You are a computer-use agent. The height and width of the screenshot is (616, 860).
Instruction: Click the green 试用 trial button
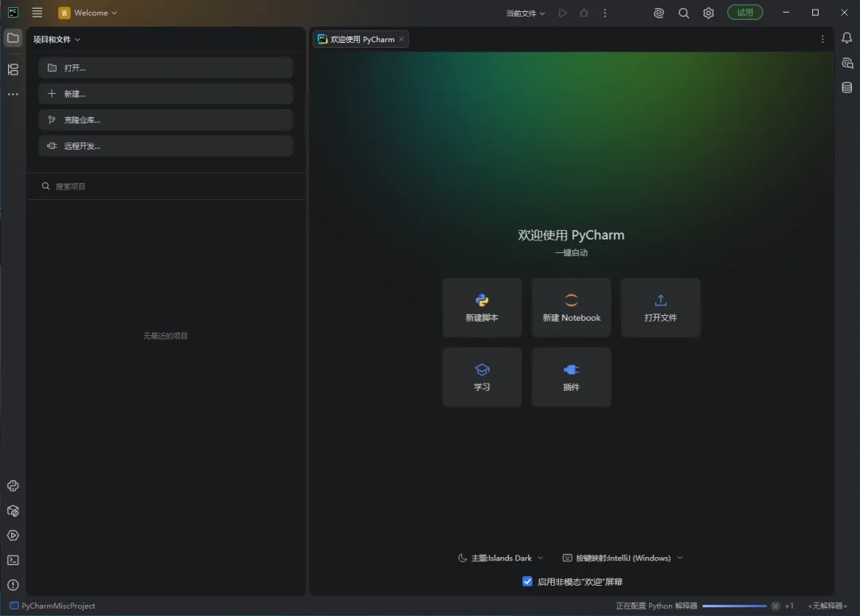[745, 13]
